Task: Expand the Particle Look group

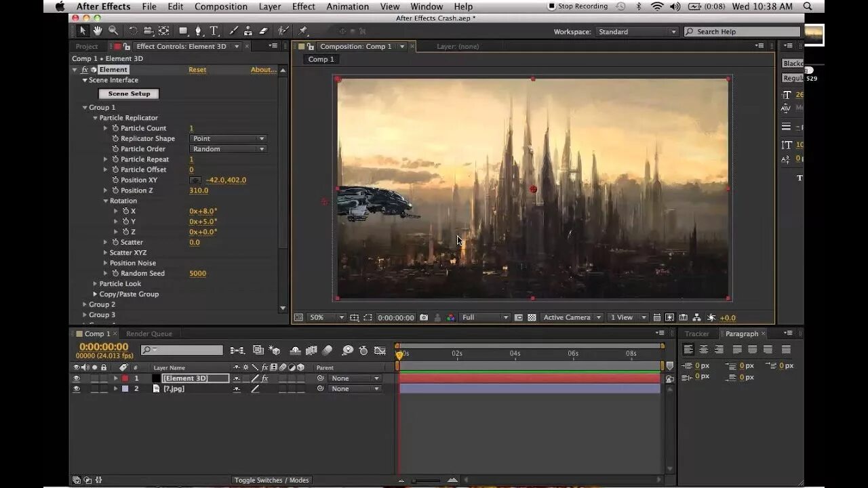Action: tap(96, 284)
